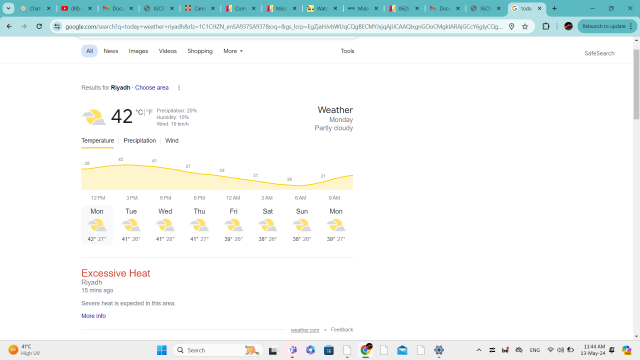Open the browser extensions puzzle icon
The height and width of the screenshot is (360, 640).
(546, 27)
